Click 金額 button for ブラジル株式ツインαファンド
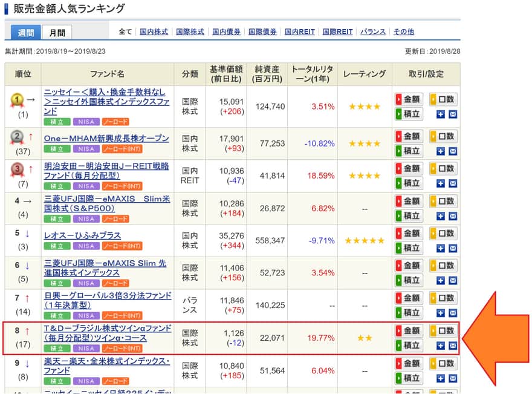This screenshot has width=532, height=394. coord(409,330)
